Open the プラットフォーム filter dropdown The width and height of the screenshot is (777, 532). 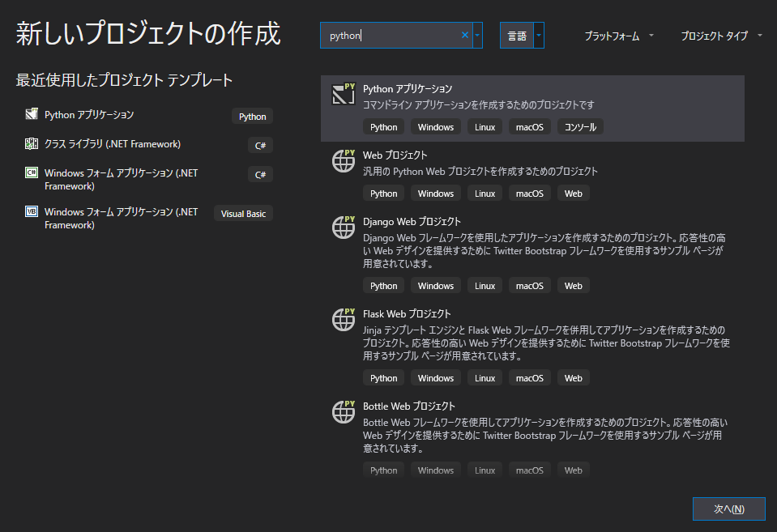point(619,36)
